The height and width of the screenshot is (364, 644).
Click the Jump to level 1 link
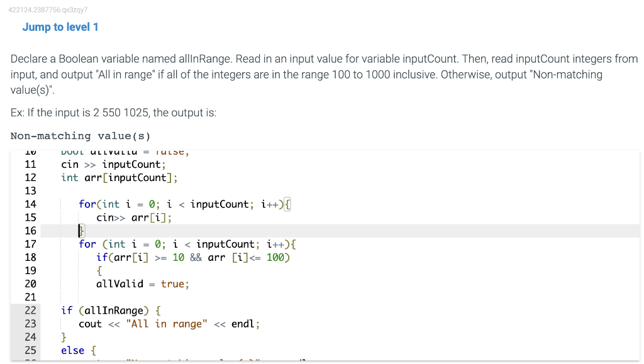click(x=60, y=27)
